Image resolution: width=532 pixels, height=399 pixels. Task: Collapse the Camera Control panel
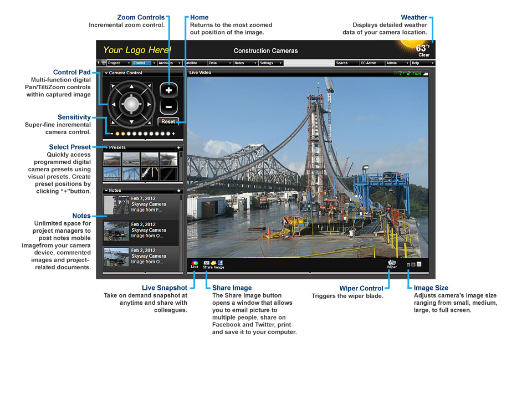click(x=106, y=73)
